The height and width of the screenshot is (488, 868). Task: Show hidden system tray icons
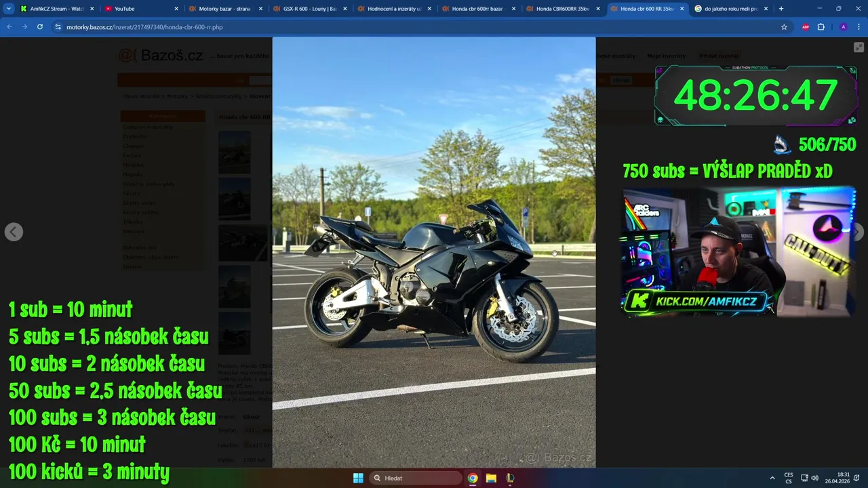coord(772,478)
